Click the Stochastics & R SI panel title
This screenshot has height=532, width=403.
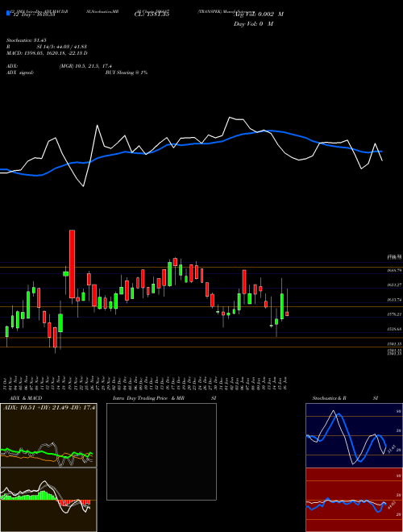(345, 398)
